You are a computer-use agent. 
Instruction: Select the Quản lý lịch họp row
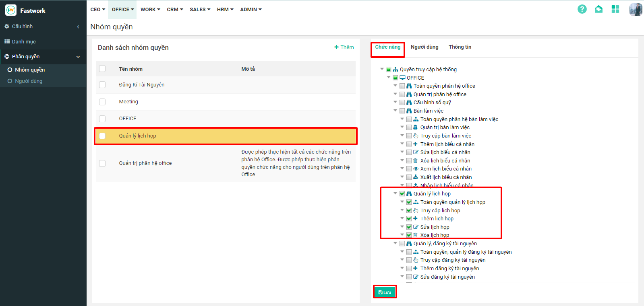(137, 136)
